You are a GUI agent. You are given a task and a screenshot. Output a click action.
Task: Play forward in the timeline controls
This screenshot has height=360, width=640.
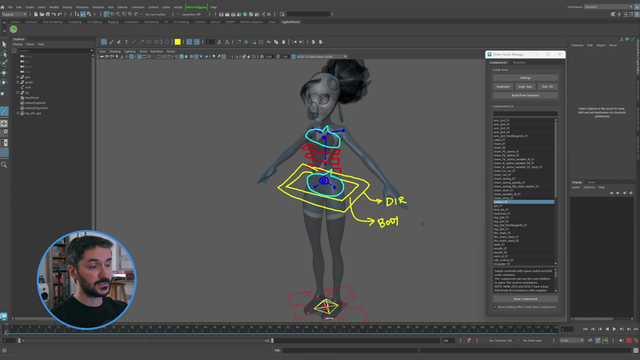(614, 329)
